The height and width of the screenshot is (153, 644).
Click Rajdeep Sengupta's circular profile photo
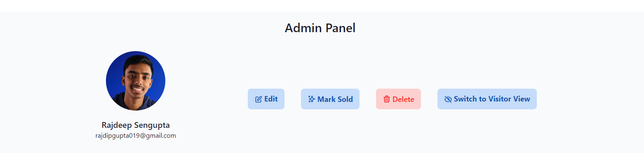click(x=136, y=81)
